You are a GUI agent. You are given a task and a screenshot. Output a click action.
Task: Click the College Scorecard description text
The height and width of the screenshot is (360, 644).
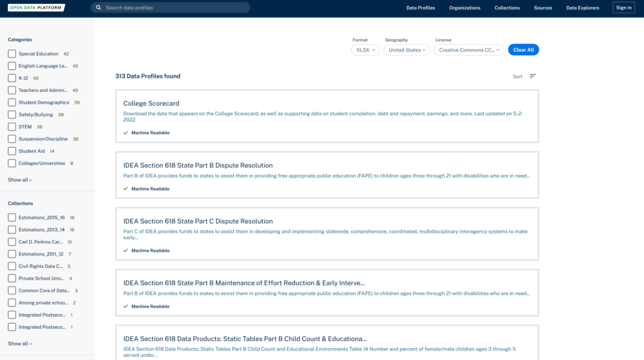click(323, 116)
